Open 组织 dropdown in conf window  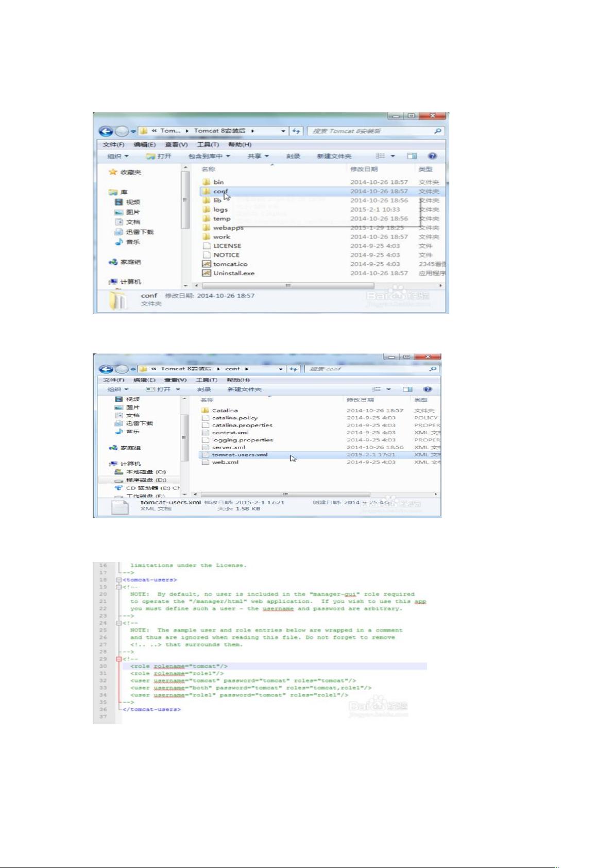118,389
